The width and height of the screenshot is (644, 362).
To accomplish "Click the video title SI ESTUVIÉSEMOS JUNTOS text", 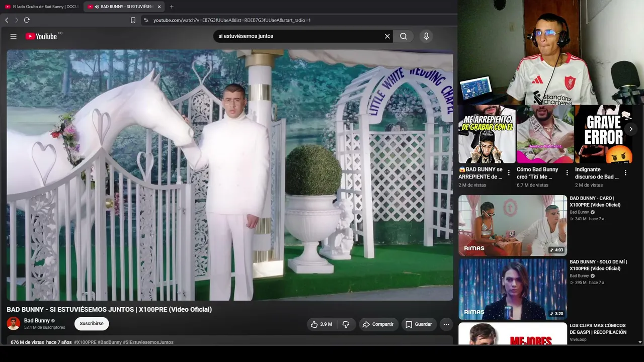I will pos(109,310).
